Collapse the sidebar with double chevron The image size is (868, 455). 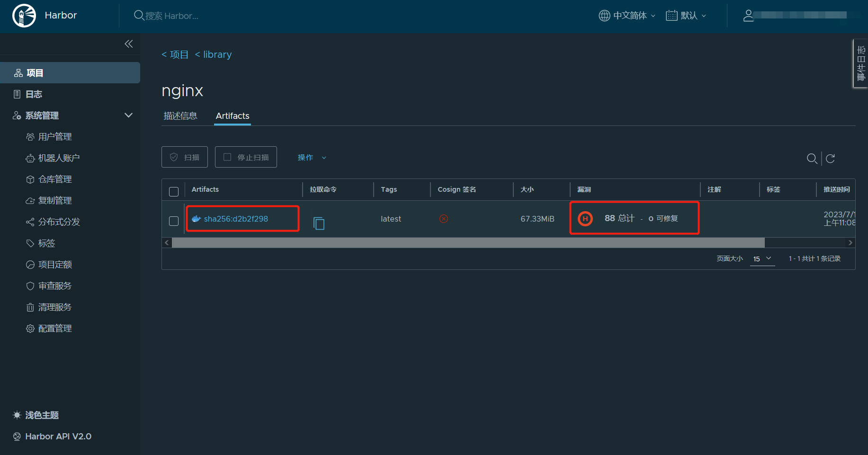[129, 44]
